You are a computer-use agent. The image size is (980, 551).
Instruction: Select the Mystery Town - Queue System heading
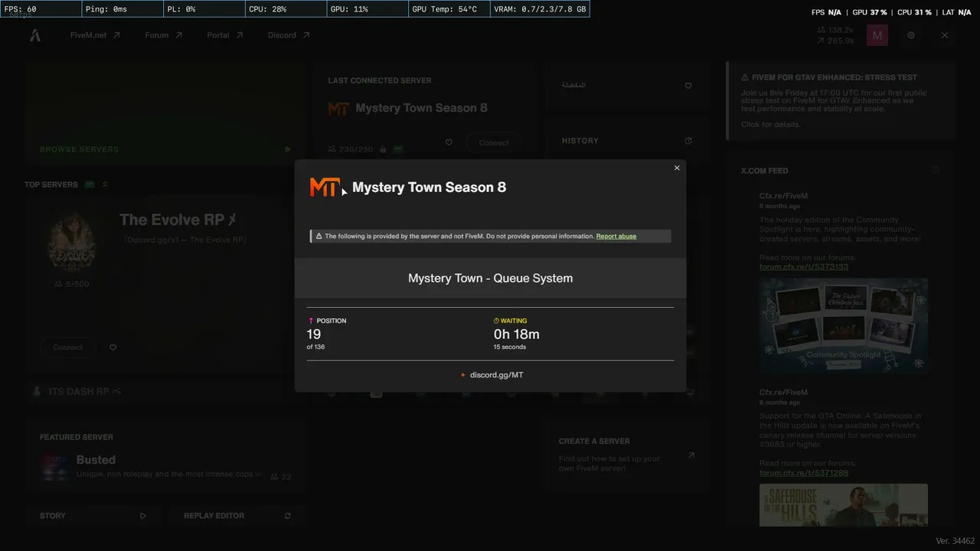(490, 278)
